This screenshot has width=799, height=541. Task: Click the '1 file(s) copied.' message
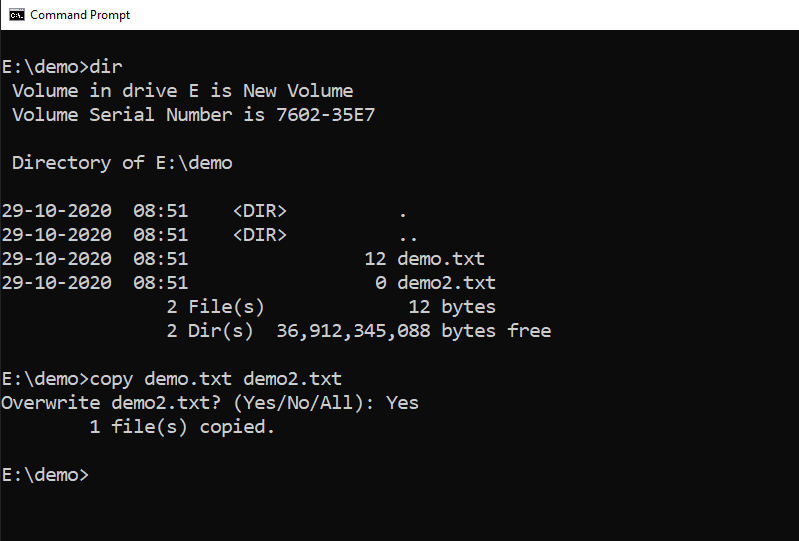click(182, 427)
